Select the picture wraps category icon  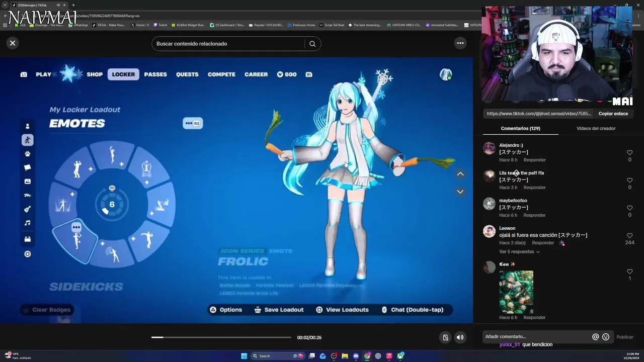pyautogui.click(x=28, y=182)
